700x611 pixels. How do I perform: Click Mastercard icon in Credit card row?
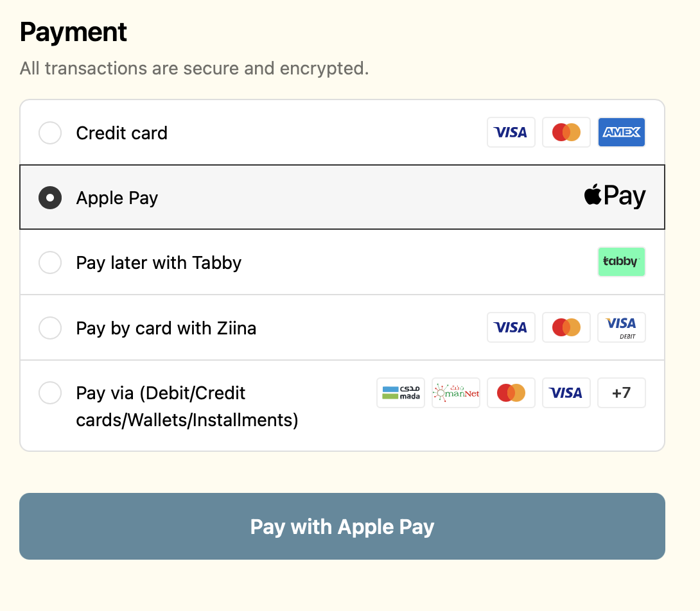566,133
